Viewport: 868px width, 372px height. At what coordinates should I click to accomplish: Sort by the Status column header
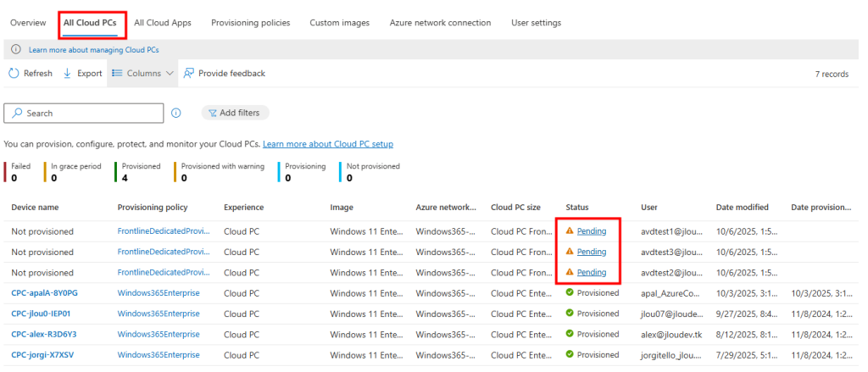coord(577,207)
